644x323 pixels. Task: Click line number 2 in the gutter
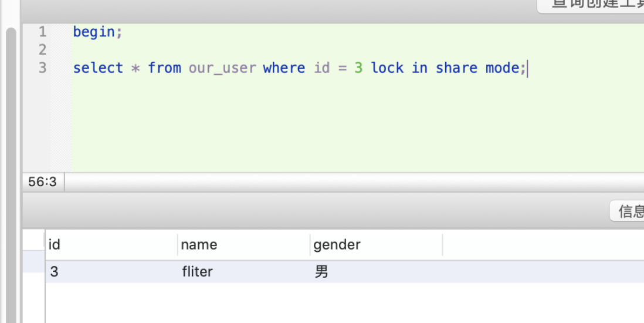tap(42, 50)
